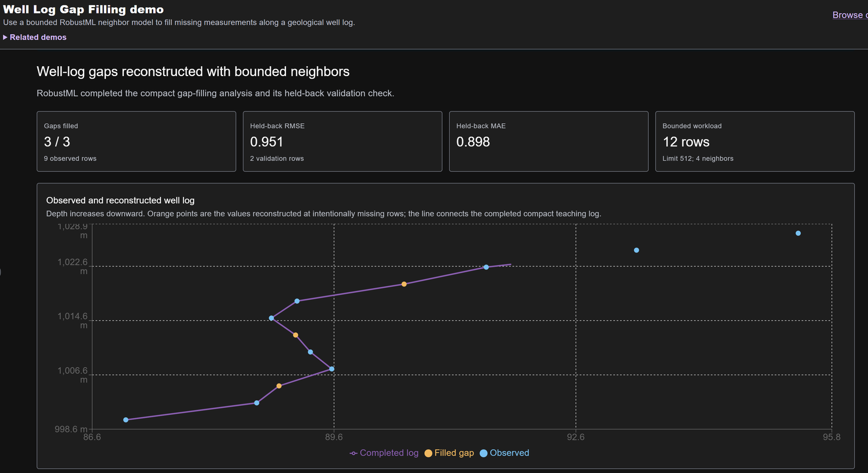868x473 pixels.
Task: Click the 'Observed and reconstructed well log' heading
Action: [120, 200]
